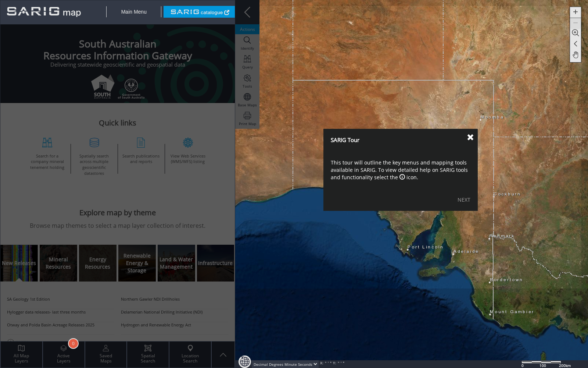
Task: Open Search publications and reports link
Action: [x=141, y=151]
